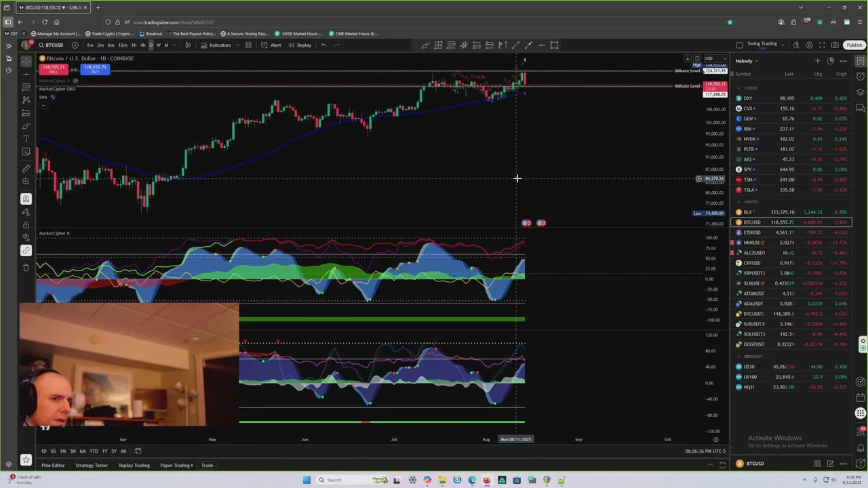
Task: Open the BTCUSD symbol search
Action: pyautogui.click(x=51, y=45)
